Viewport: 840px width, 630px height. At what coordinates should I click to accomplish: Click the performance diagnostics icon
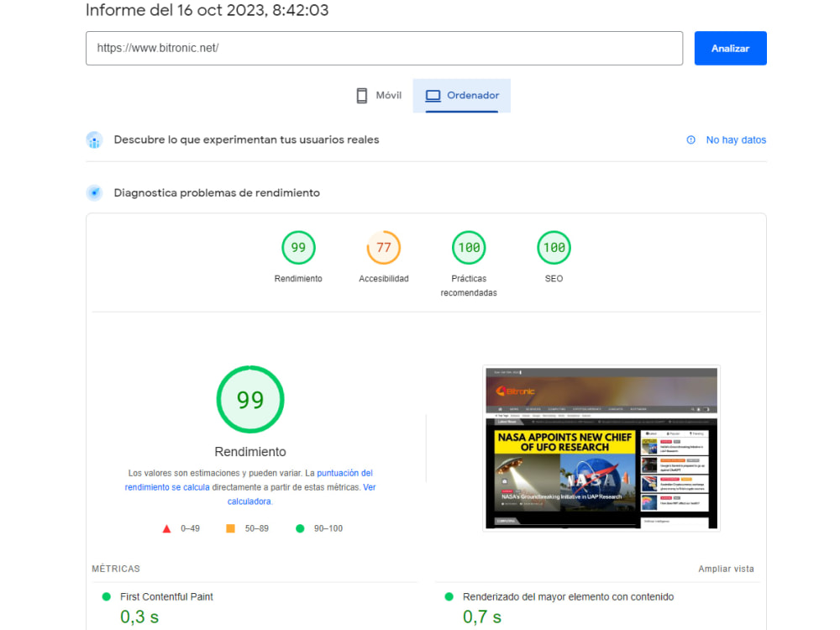(94, 193)
